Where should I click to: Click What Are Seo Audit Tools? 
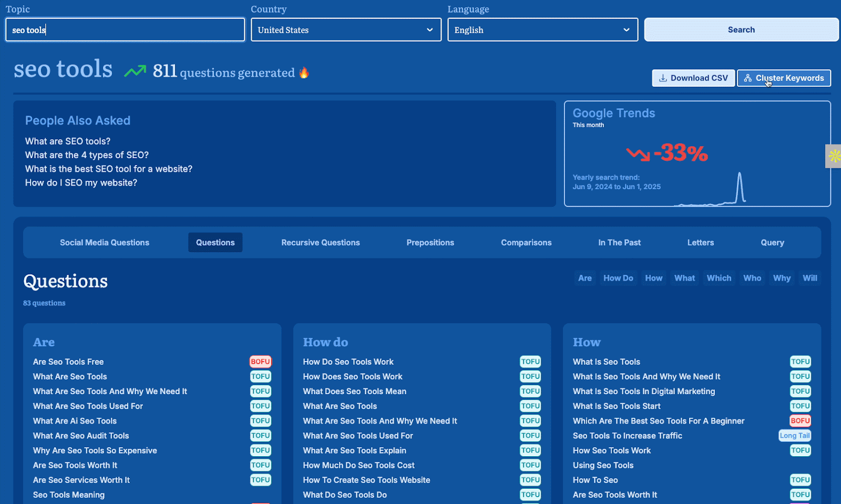click(81, 436)
